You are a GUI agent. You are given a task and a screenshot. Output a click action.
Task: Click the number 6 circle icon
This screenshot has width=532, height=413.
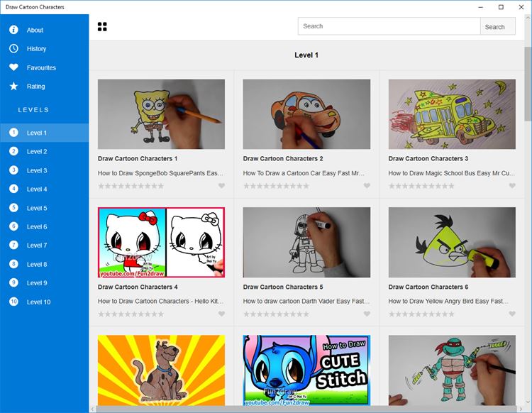[13, 226]
